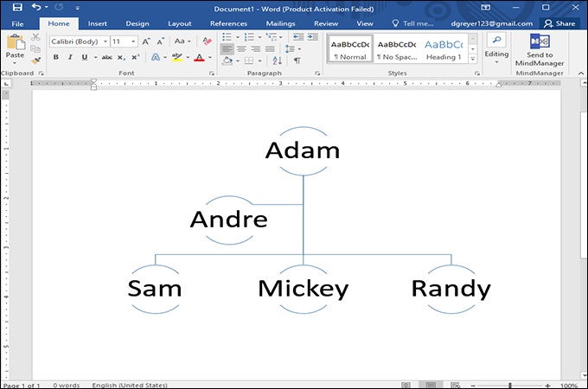Apply the Heading 1 style
The width and height of the screenshot is (588, 389).
pyautogui.click(x=444, y=49)
